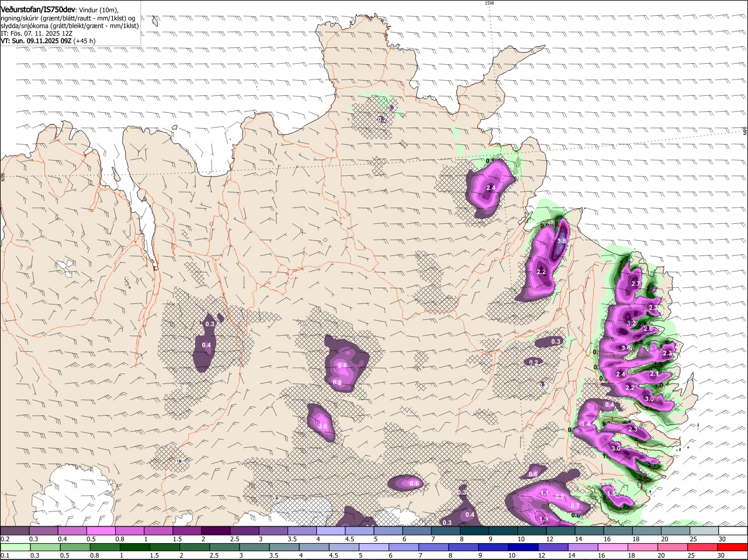
Task: Click the 3.2 precipitation value label
Action: pos(631,323)
